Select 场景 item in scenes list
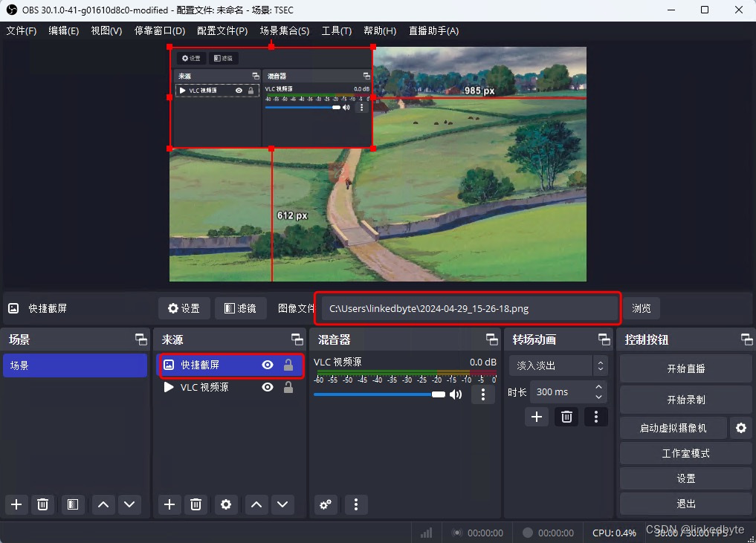 (x=75, y=365)
